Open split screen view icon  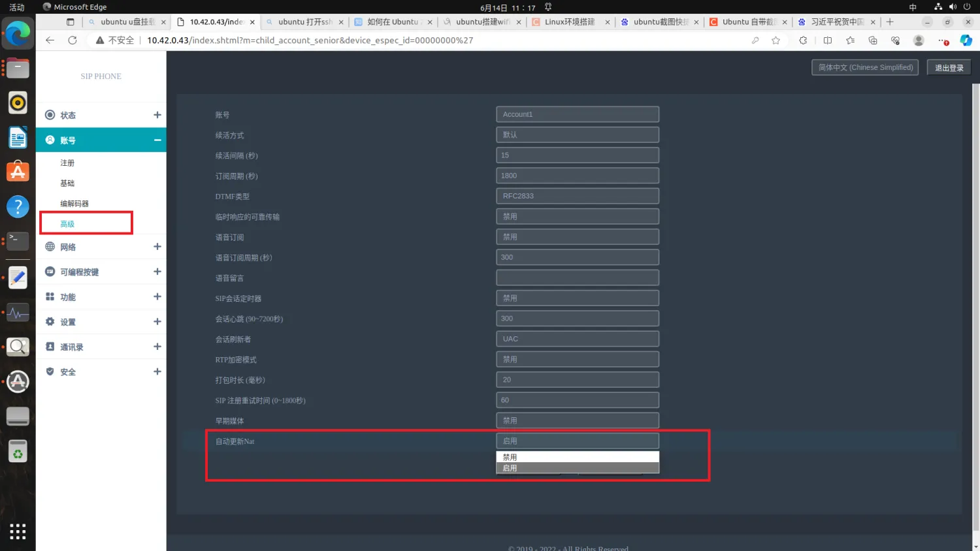(828, 40)
